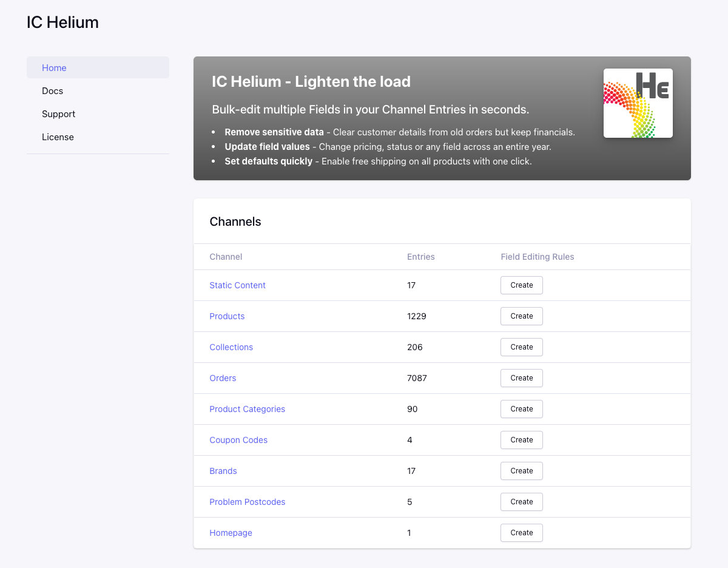Screen dimensions: 728x568
Task: Click Create in the Homepage row
Action: pos(521,533)
